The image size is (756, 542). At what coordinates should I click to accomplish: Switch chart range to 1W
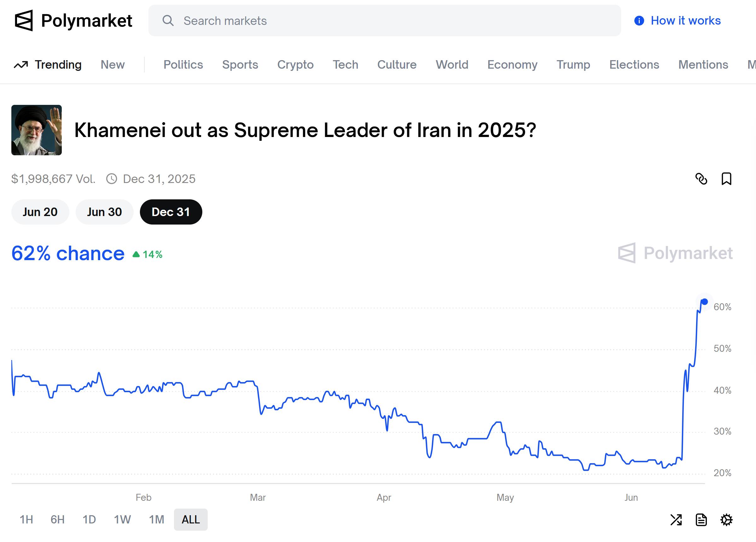[x=122, y=520]
